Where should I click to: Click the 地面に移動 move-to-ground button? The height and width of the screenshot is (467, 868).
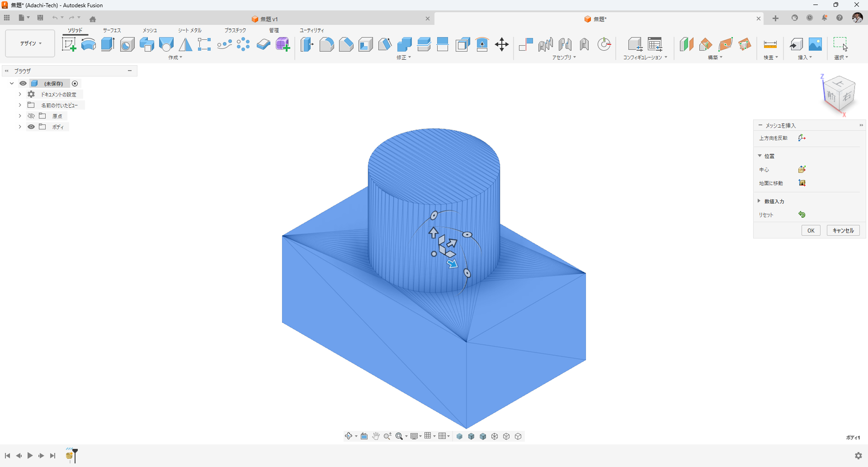pyautogui.click(x=802, y=183)
